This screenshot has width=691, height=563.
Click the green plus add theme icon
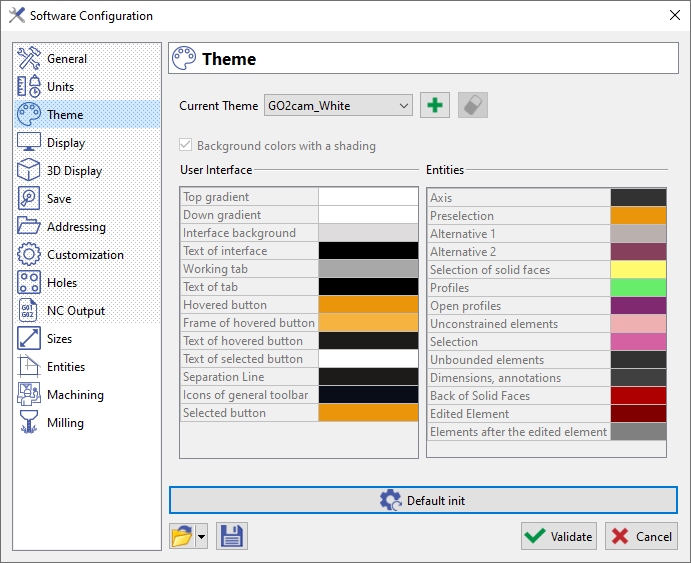coord(435,105)
